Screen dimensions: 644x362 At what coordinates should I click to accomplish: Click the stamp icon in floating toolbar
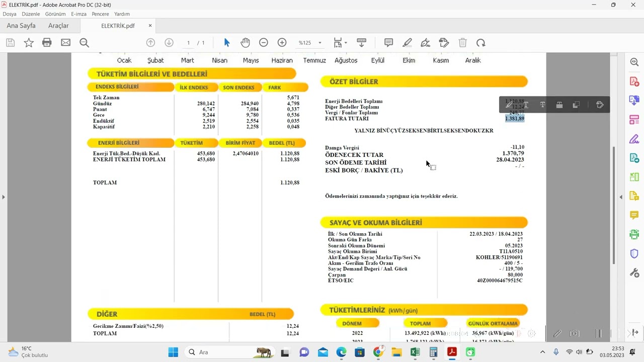tap(559, 105)
